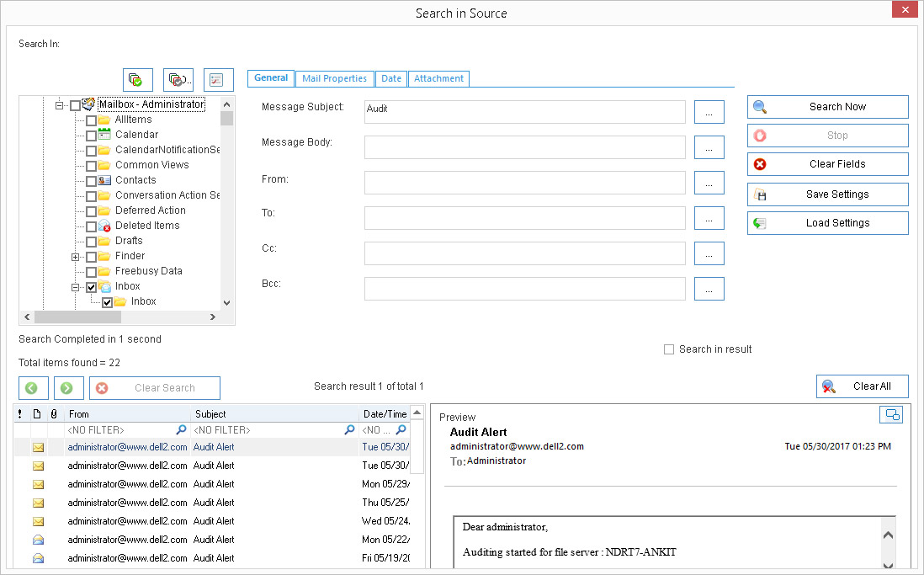The width and height of the screenshot is (924, 575).
Task: Switch to the Mail Properties tab
Action: pos(335,78)
